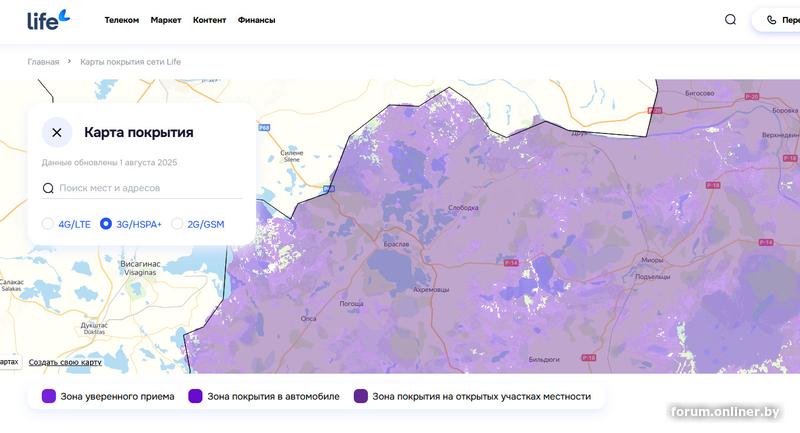Go to Главная breadcrumb
800x433 pixels.
(x=43, y=62)
